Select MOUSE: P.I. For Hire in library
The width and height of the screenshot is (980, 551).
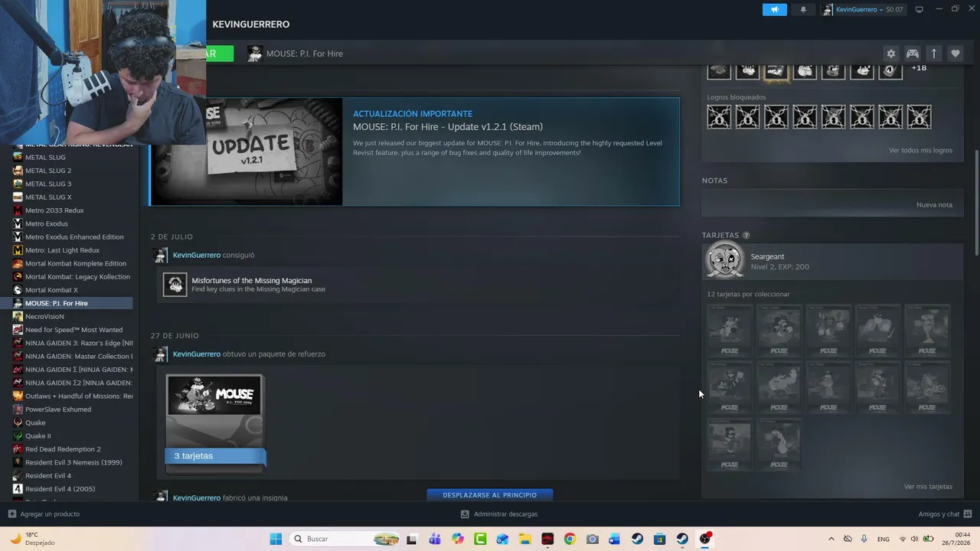click(x=57, y=303)
